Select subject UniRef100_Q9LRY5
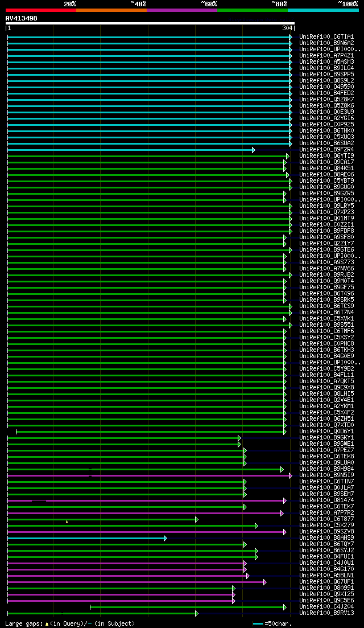The width and height of the screenshot is (364, 628). [x=326, y=206]
